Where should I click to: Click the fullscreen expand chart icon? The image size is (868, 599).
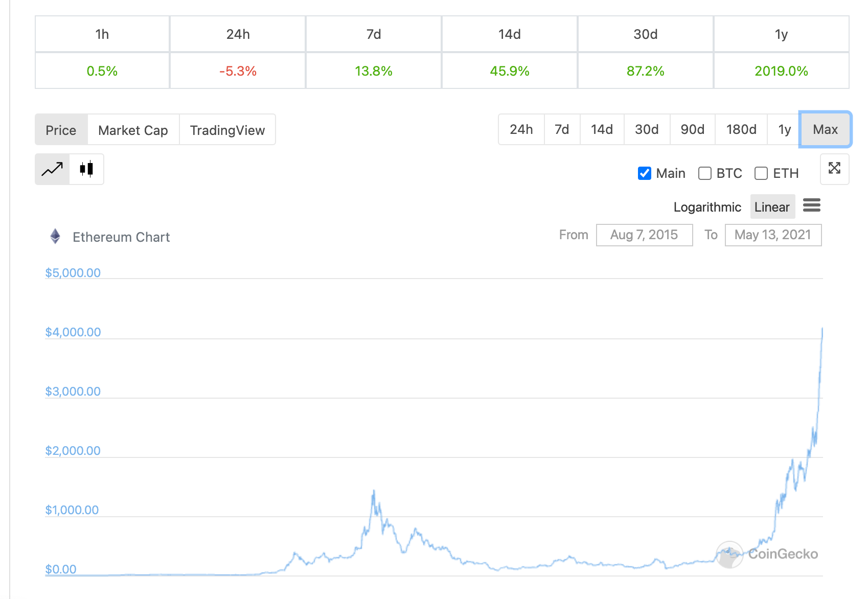point(834,169)
